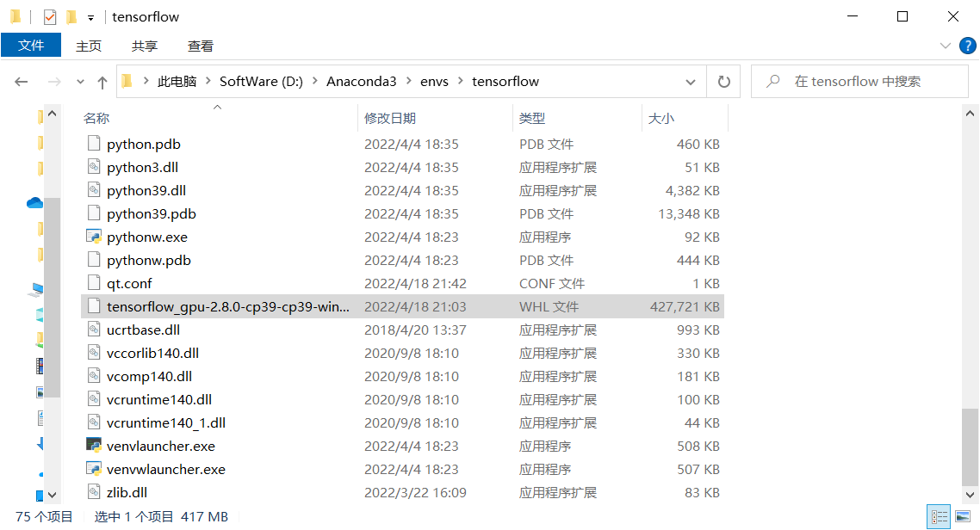Open the 共享 ribbon tab
Image resolution: width=980 pixels, height=530 pixels.
coord(145,46)
